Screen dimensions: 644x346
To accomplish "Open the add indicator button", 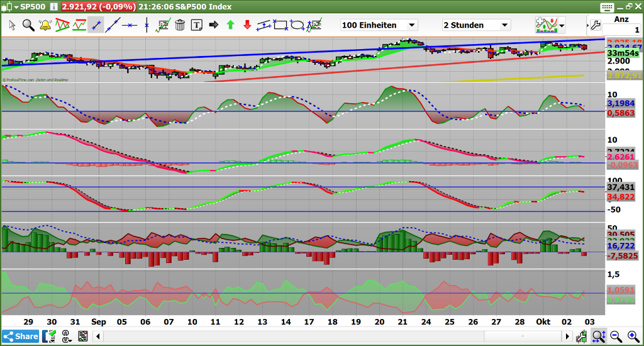I will coord(546,25).
